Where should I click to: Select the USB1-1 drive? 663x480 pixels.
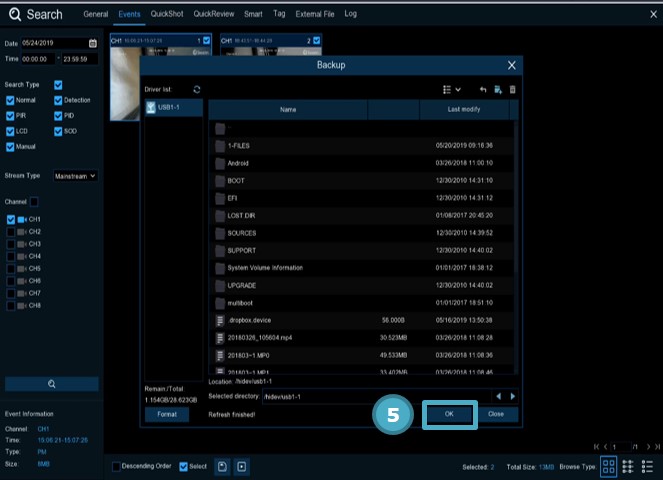click(x=172, y=107)
